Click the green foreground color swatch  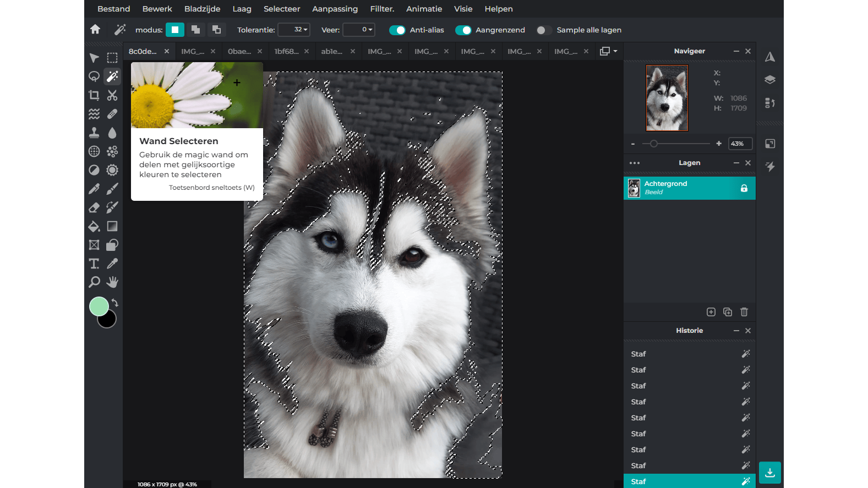click(99, 306)
